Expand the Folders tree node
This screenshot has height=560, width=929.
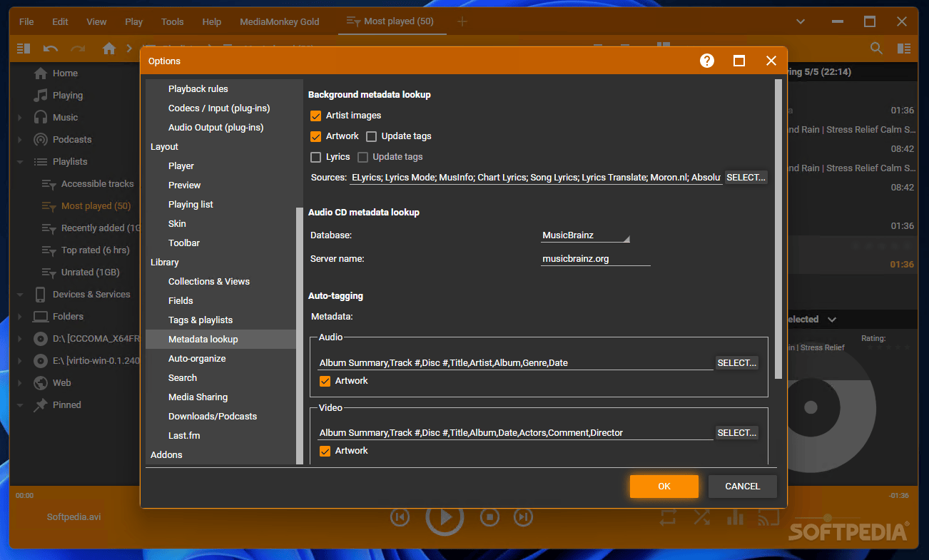point(20,317)
